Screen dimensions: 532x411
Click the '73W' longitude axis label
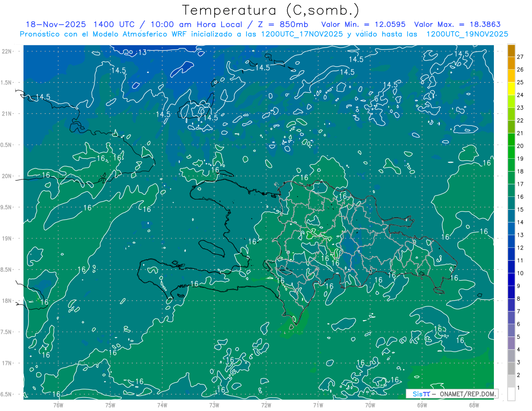(214, 405)
